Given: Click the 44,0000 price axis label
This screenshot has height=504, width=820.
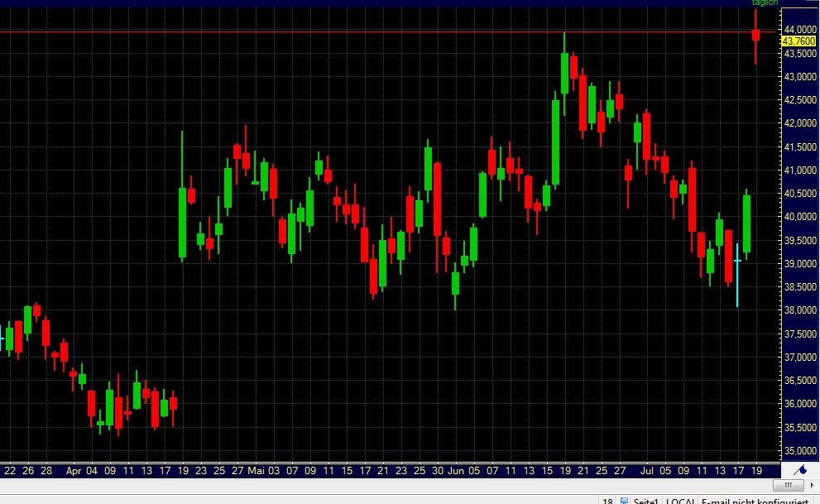Looking at the screenshot, I should tap(799, 30).
